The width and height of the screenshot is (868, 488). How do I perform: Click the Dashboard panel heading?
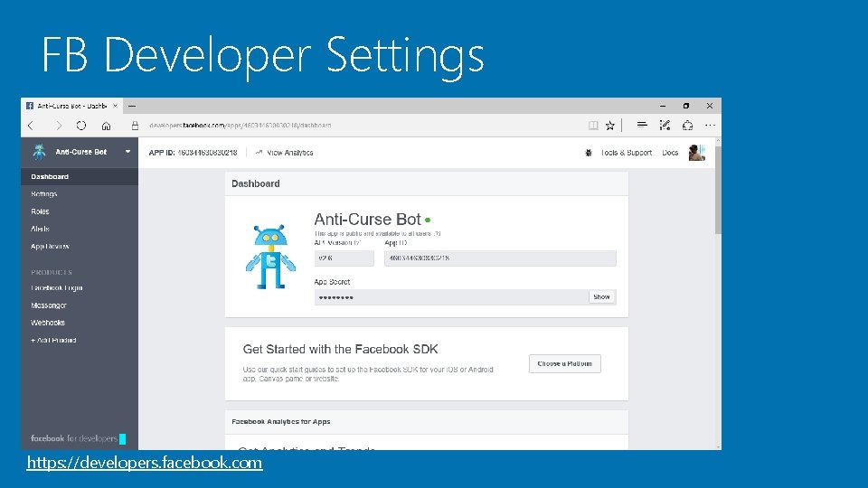pos(256,183)
